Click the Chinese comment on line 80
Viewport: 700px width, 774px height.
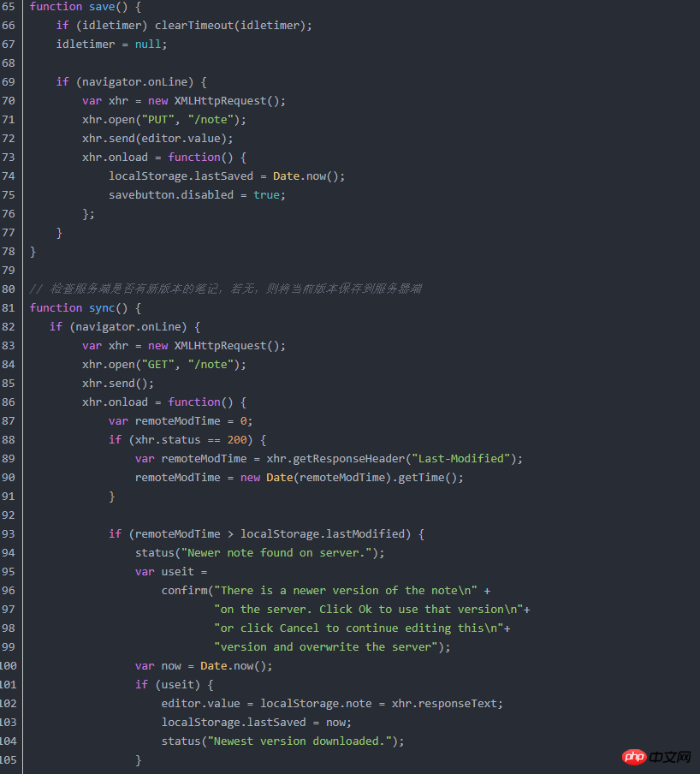point(225,289)
